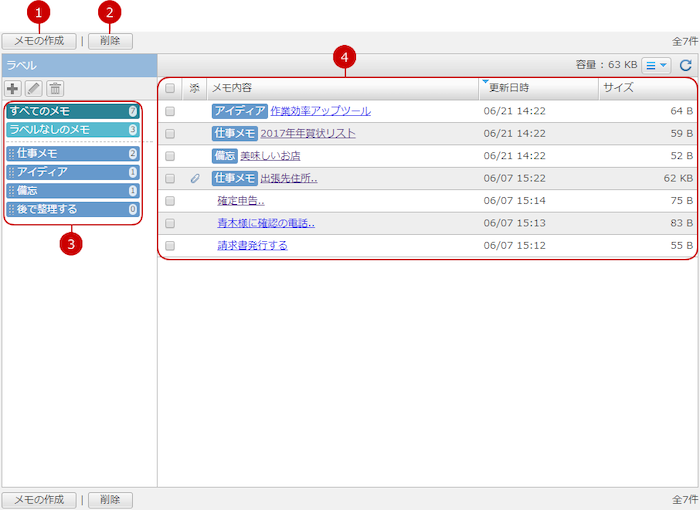Image resolution: width=700 pixels, height=510 pixels.
Task: Check the box for 作業効率アップツール memo
Action: pos(170,111)
